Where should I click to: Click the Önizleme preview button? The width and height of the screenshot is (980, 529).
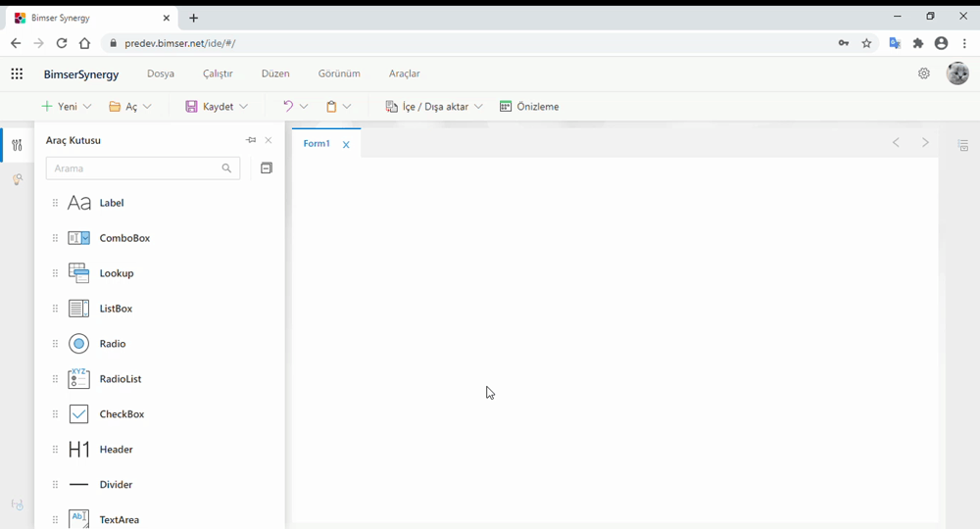coord(529,107)
